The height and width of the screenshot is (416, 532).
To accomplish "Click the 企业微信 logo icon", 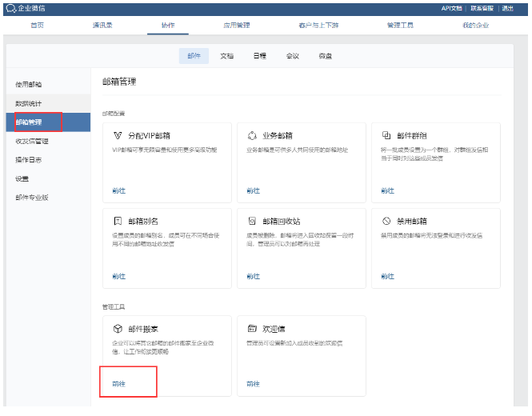I will (10, 8).
